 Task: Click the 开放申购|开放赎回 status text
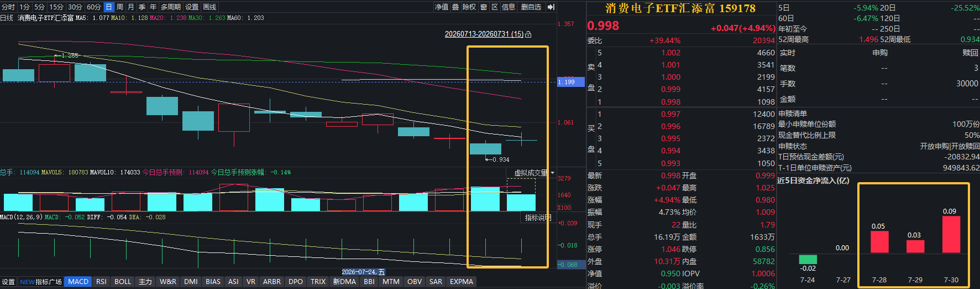950,146
